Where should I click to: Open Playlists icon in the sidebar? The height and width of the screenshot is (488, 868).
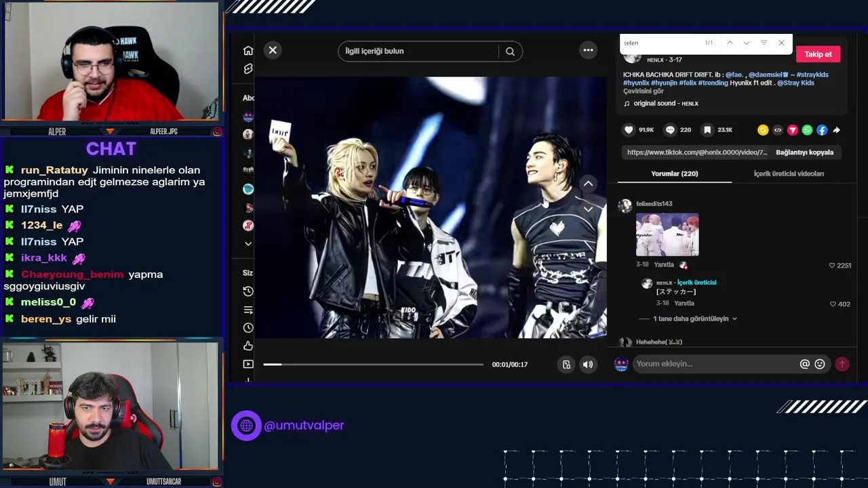point(248,310)
